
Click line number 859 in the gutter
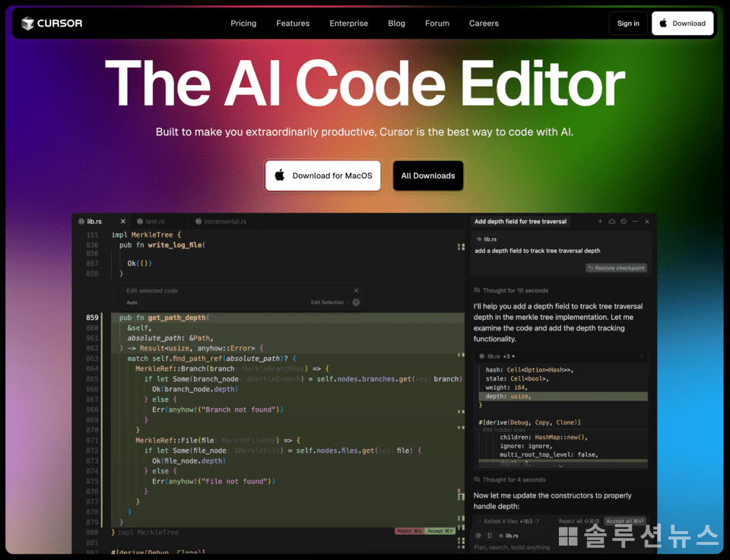coord(92,318)
